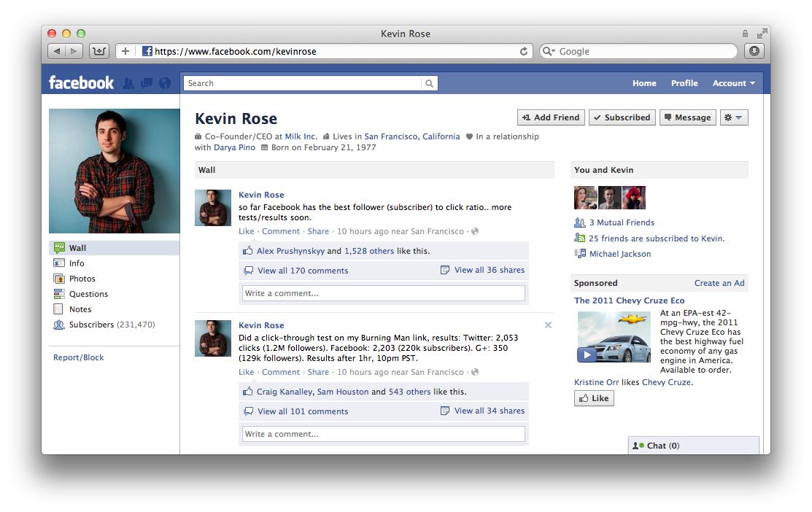Hide the Burning Man post with X
812x512 pixels.
(548, 325)
